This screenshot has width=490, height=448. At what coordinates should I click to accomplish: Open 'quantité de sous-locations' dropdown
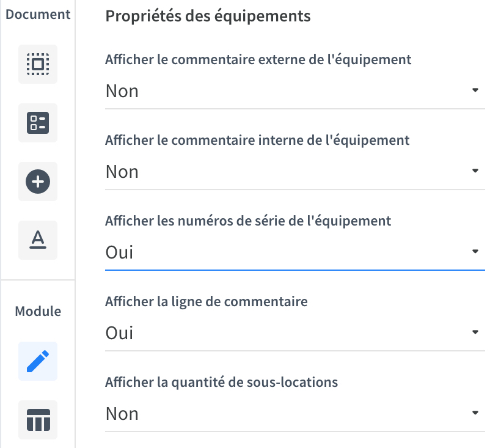(294, 414)
